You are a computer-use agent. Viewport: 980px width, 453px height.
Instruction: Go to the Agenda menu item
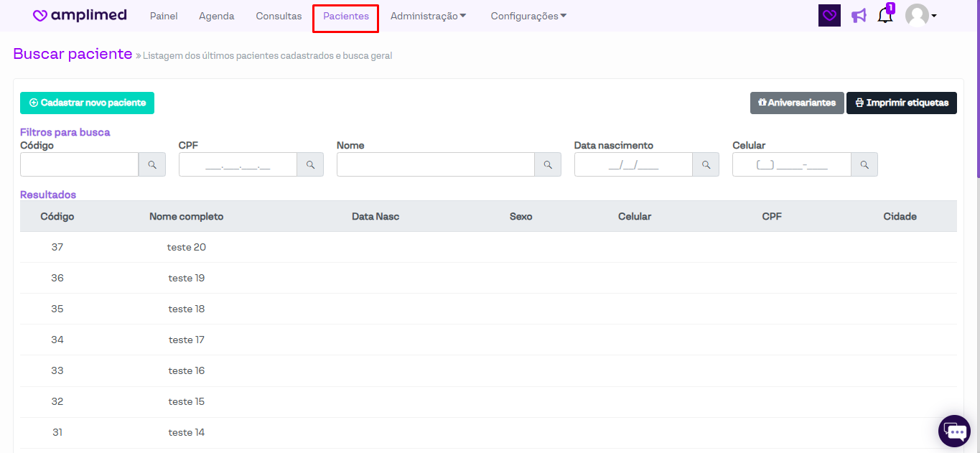point(217,16)
